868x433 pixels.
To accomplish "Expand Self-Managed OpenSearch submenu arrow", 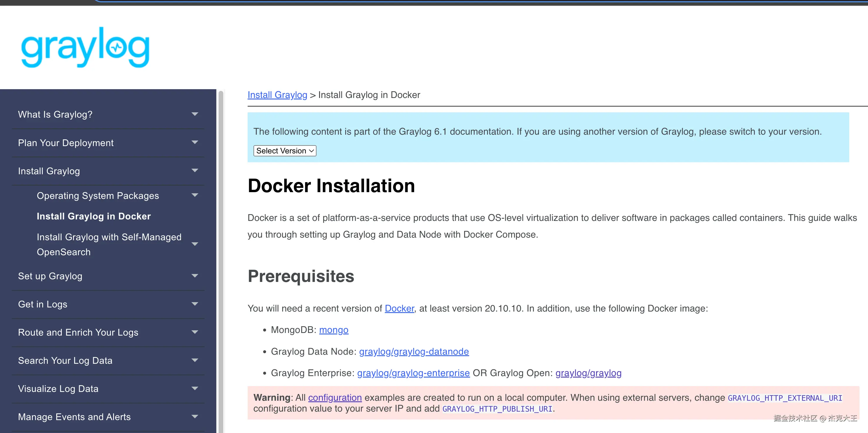I will pyautogui.click(x=194, y=244).
